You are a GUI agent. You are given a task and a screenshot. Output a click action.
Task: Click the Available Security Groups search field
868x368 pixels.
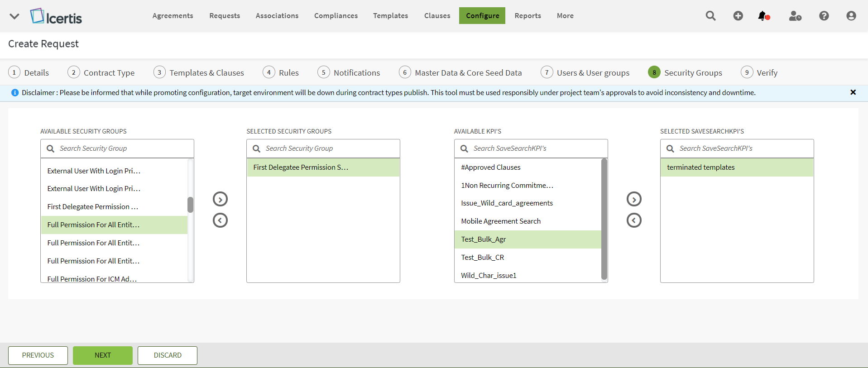coord(122,148)
